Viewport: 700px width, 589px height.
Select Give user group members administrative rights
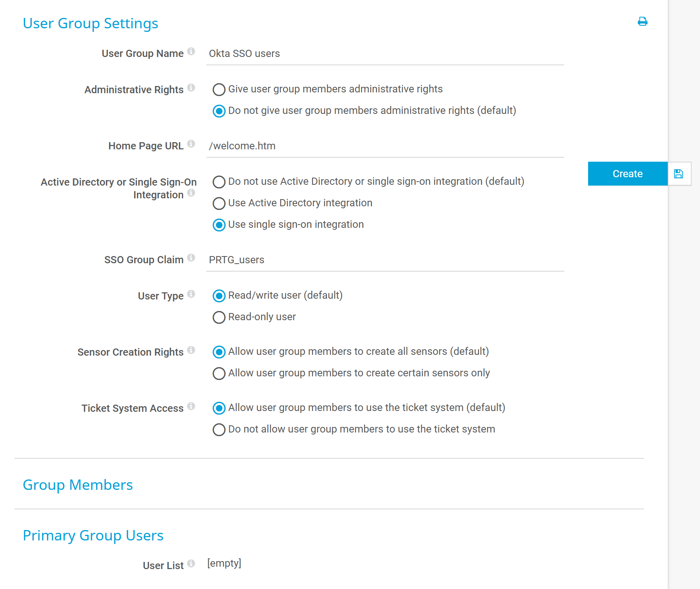(x=219, y=90)
